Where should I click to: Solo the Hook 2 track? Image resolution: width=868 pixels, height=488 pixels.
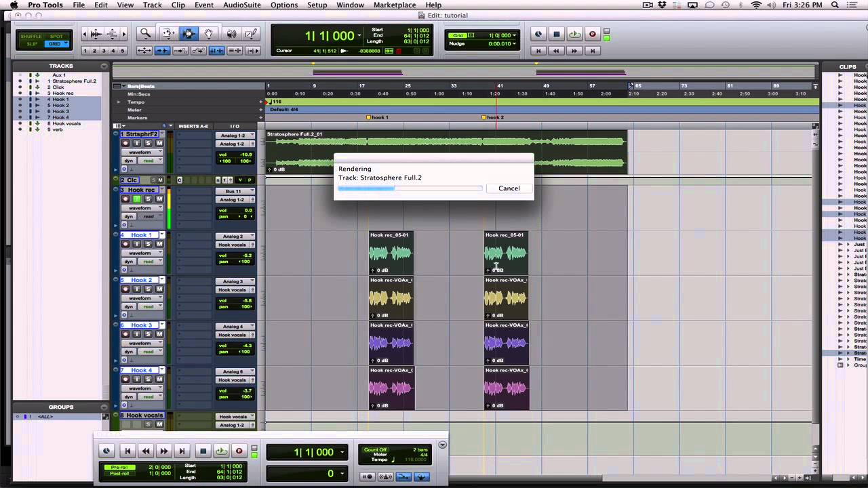click(x=148, y=289)
